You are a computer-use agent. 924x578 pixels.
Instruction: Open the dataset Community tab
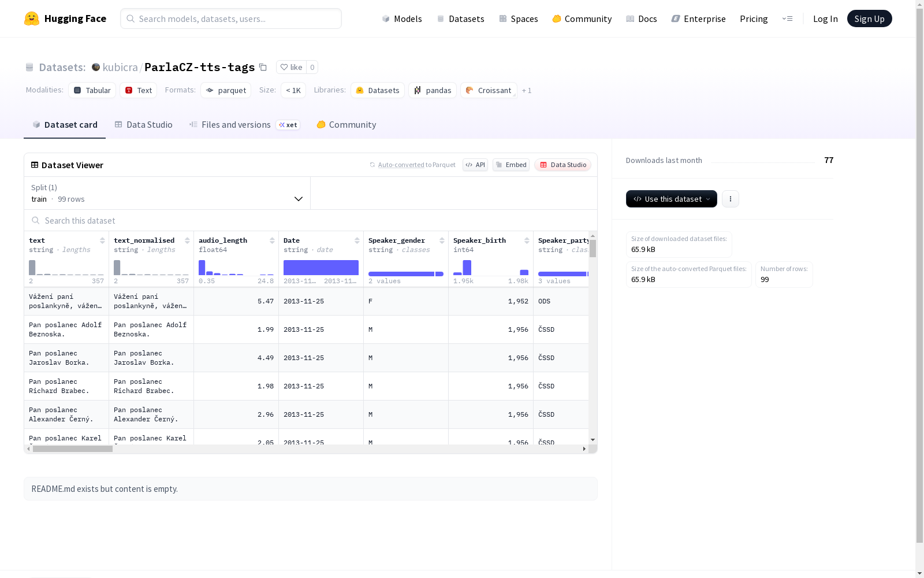pyautogui.click(x=346, y=125)
